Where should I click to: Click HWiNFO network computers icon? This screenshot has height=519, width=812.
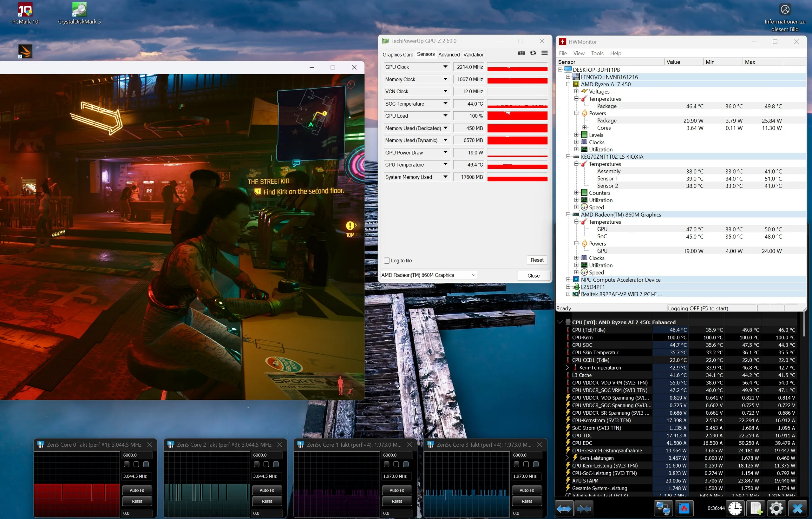[x=663, y=508]
